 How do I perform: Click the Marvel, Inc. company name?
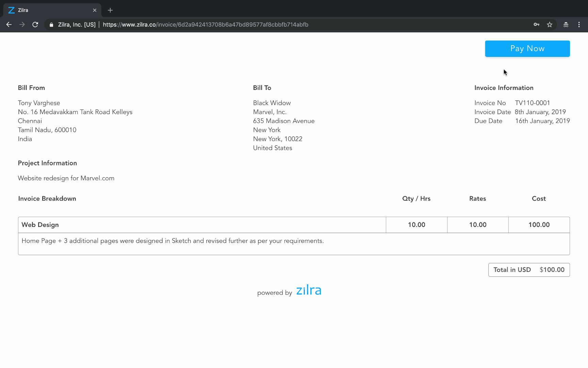coord(270,112)
